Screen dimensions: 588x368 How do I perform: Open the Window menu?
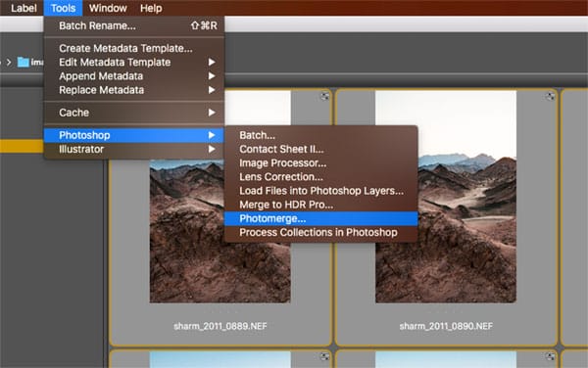pyautogui.click(x=108, y=8)
